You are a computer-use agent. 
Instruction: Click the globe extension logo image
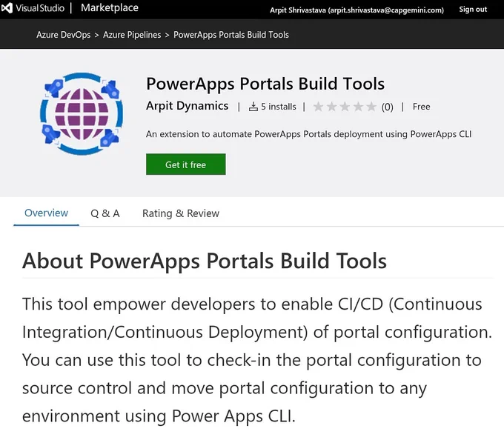82,113
